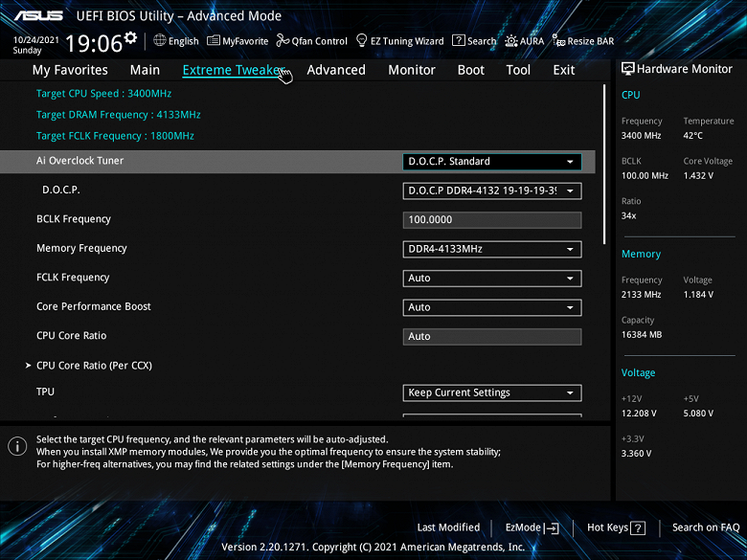Click Memory Voltage 1.184 V reading
Viewport: 747px width, 560px height.
[x=698, y=295]
